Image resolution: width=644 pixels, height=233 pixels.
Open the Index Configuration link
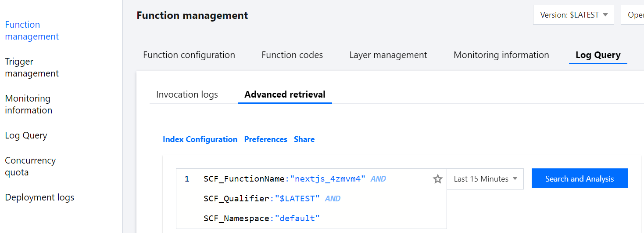coord(200,139)
